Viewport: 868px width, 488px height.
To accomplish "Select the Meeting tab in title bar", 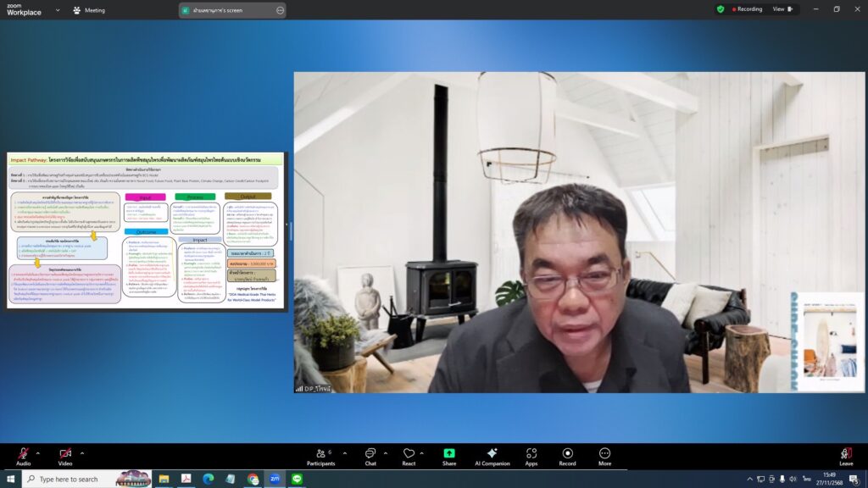I will [89, 10].
